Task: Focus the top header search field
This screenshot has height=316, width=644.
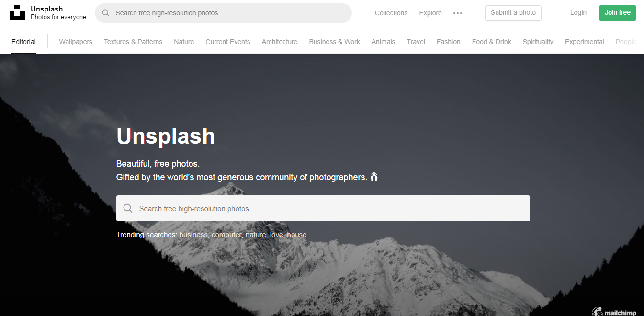Action: 223,13
